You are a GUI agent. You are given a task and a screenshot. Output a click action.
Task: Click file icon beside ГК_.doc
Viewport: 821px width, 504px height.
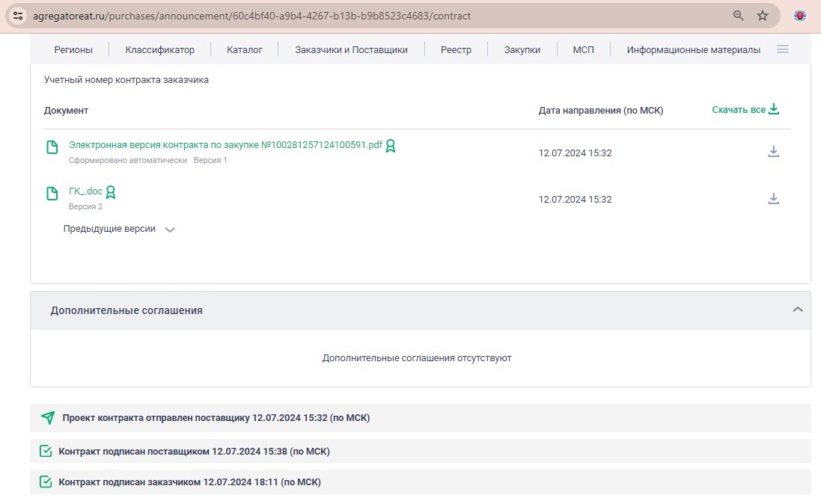(52, 194)
